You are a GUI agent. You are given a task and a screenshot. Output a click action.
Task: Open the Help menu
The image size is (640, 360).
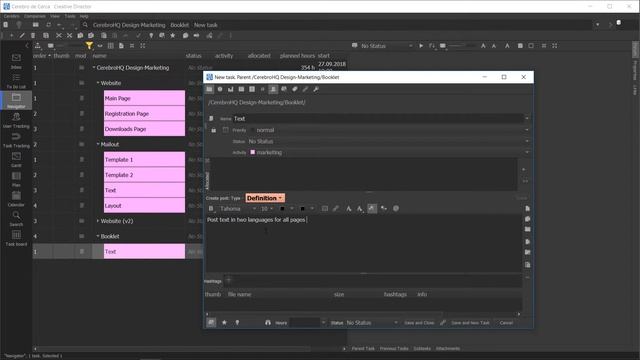click(x=84, y=16)
